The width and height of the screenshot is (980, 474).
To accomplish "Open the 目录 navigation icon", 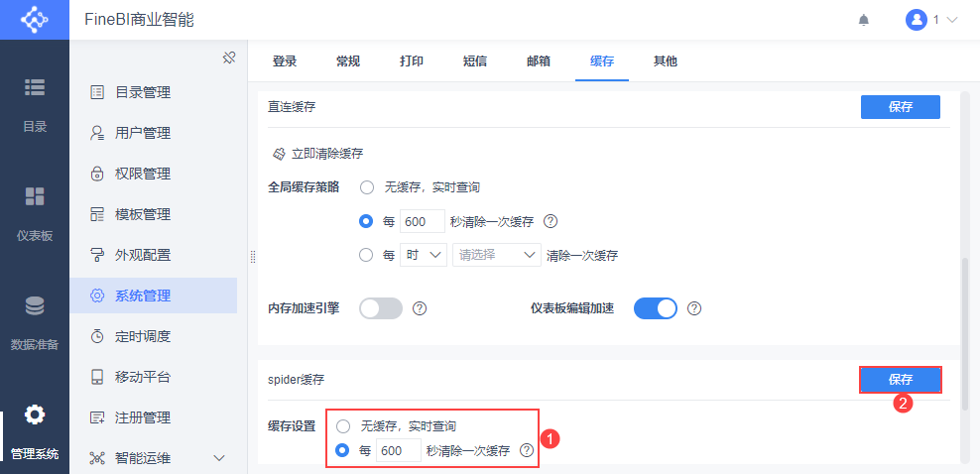I will [35, 87].
